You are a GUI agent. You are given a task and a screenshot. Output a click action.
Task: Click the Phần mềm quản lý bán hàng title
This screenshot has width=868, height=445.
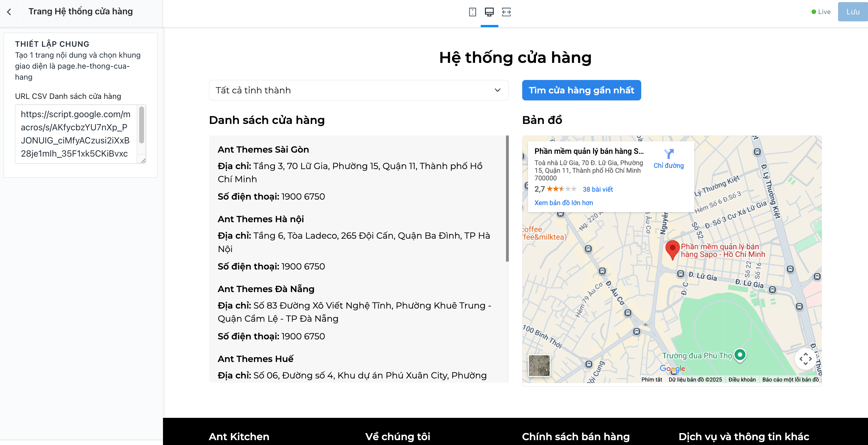click(x=589, y=151)
